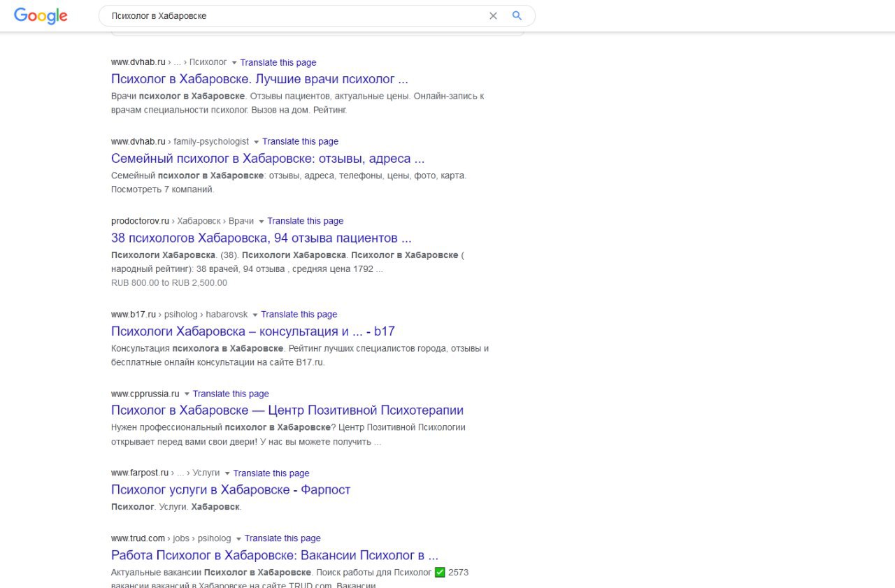Open 'Психолог услуги в Хабаровске - Фарпост' result
The height and width of the screenshot is (588, 895).
click(231, 489)
